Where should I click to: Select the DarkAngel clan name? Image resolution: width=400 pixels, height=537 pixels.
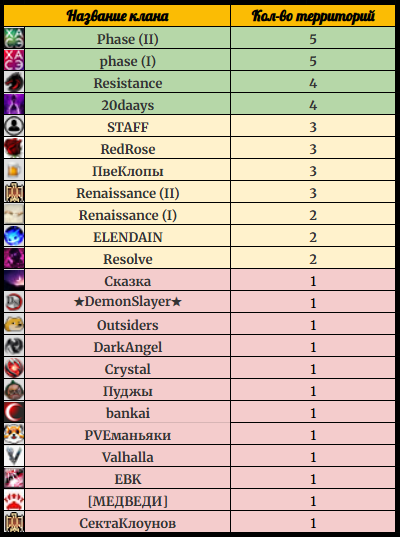tap(128, 347)
